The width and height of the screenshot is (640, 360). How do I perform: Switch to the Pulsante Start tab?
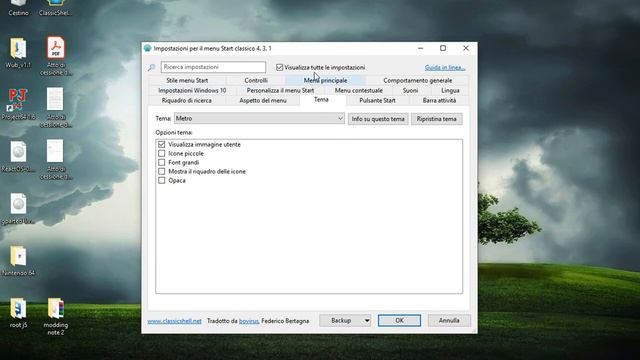pyautogui.click(x=377, y=100)
